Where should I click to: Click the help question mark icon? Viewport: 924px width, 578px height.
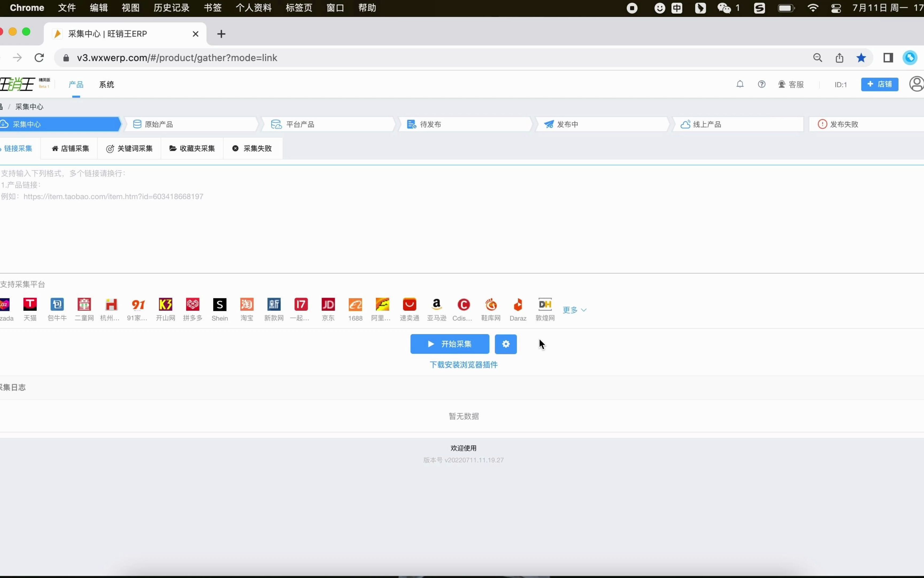[x=762, y=84]
